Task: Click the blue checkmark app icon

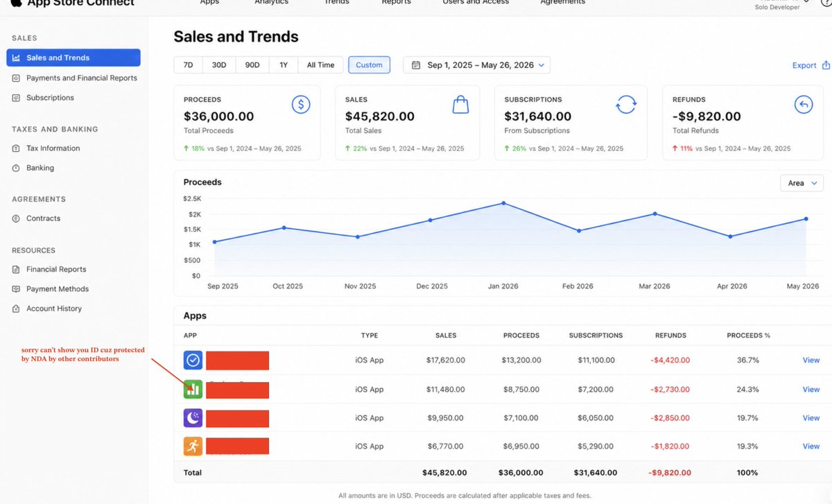Action: (193, 360)
